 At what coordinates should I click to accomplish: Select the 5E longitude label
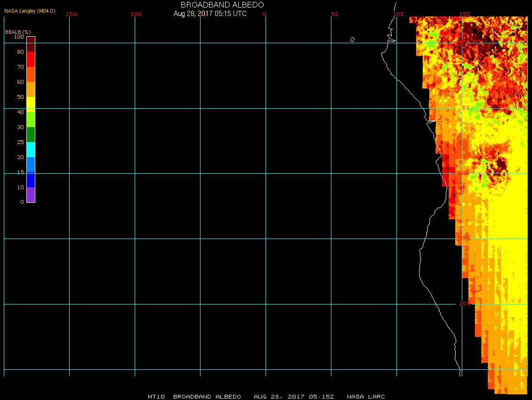pyautogui.click(x=335, y=14)
